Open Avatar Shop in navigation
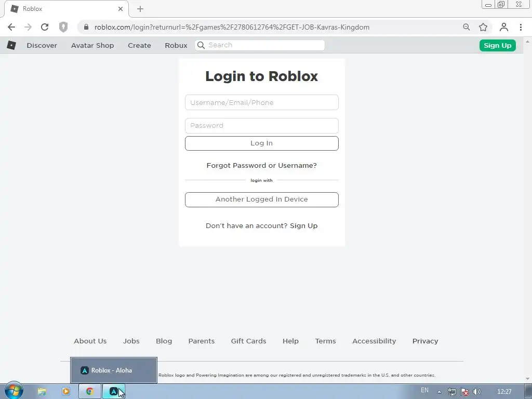The image size is (532, 399). (92, 45)
